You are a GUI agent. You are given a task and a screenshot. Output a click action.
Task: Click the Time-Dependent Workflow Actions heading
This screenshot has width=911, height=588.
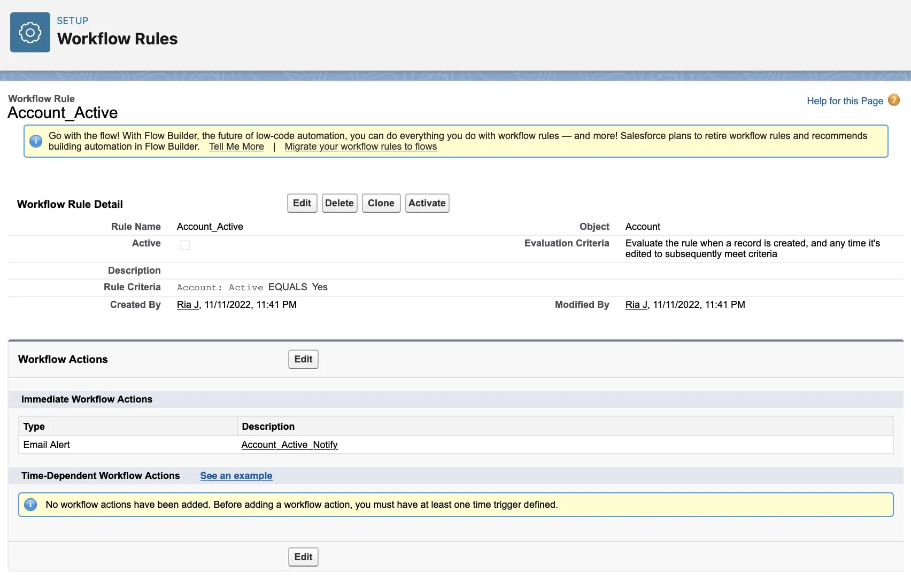point(101,476)
